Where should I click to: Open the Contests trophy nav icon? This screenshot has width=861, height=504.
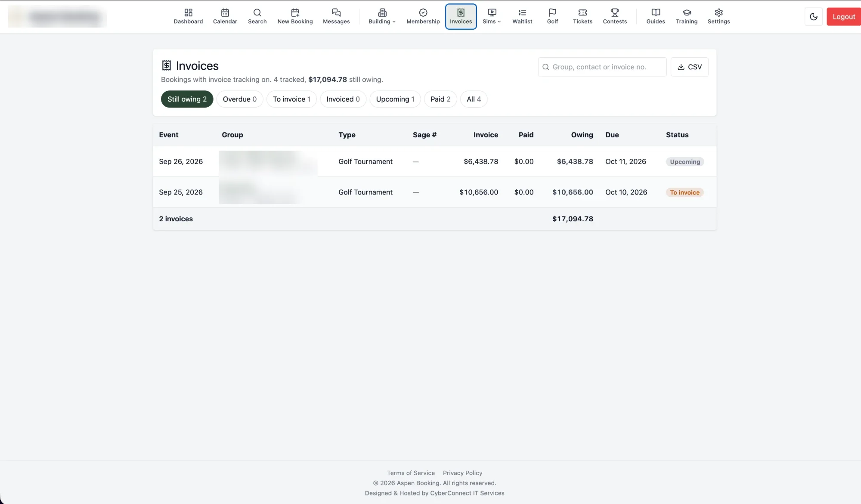coord(615,16)
